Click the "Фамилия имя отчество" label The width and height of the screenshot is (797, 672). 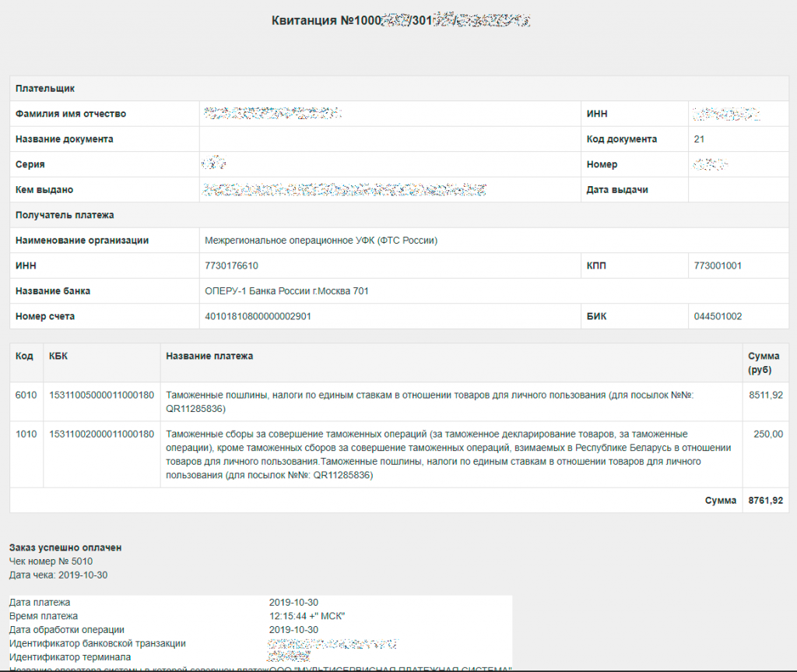71,114
